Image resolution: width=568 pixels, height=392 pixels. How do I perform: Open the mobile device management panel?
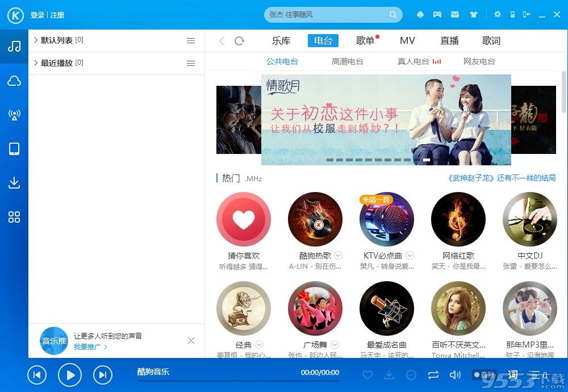[x=14, y=149]
